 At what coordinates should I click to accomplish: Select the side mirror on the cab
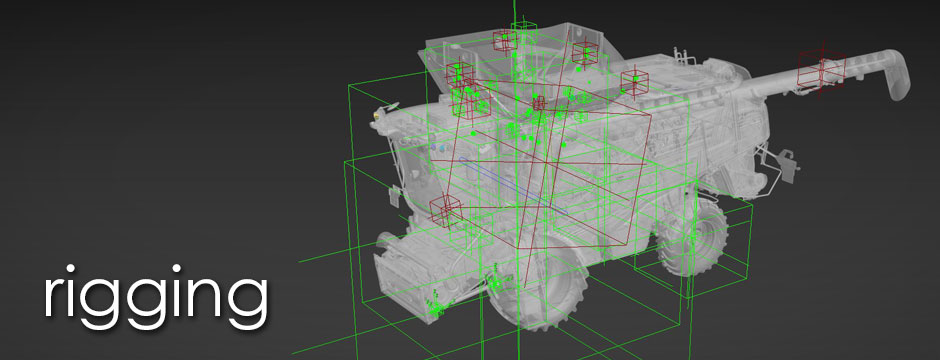(394, 197)
